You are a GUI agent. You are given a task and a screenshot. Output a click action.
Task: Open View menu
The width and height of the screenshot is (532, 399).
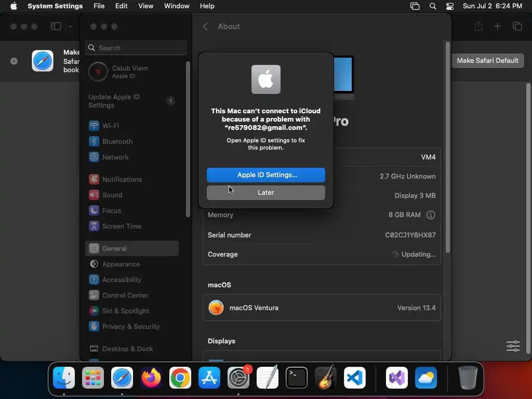pos(146,6)
